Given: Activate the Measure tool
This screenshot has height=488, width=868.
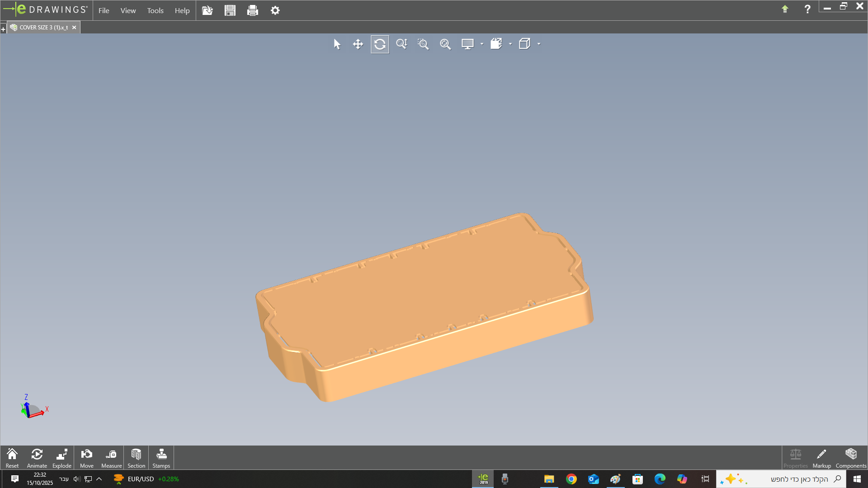Looking at the screenshot, I should coord(111,458).
